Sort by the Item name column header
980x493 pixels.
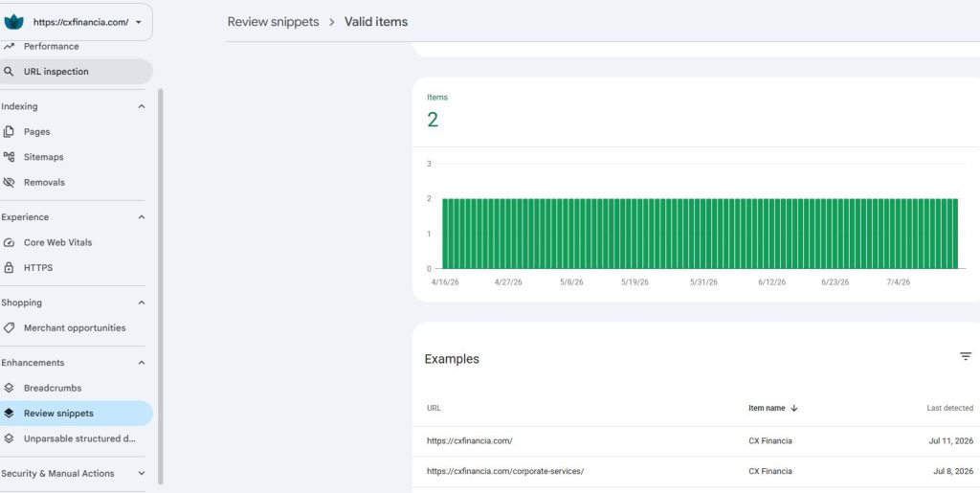767,408
